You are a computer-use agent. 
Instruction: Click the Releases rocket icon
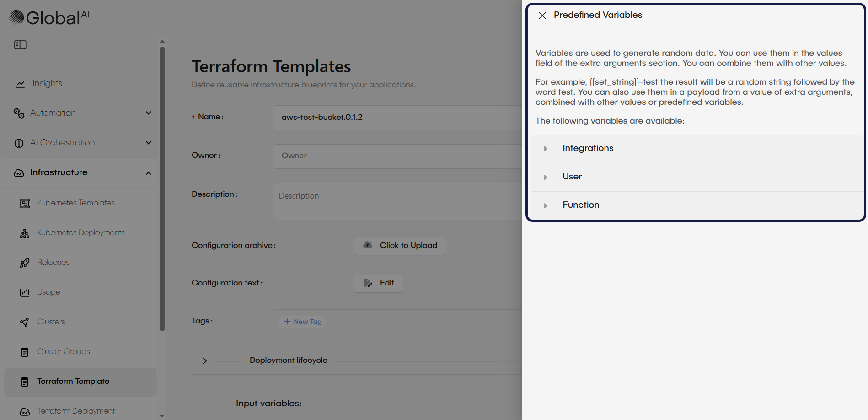(x=25, y=263)
